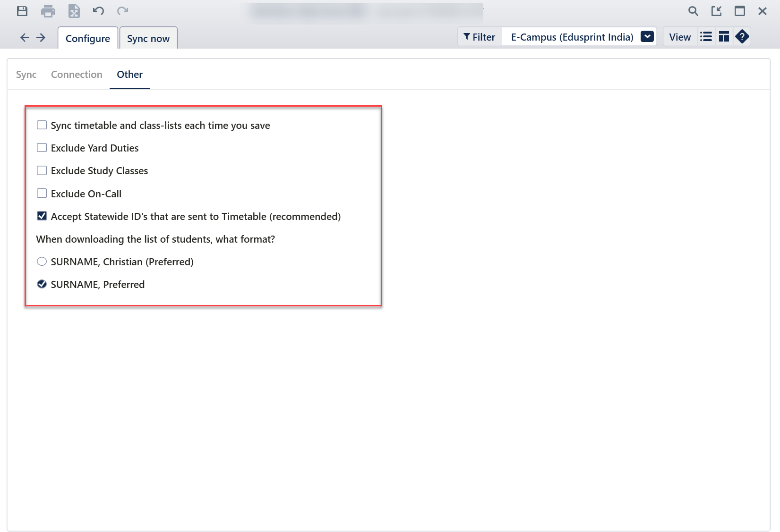
Task: Open the Search magnifier icon
Action: 693,11
